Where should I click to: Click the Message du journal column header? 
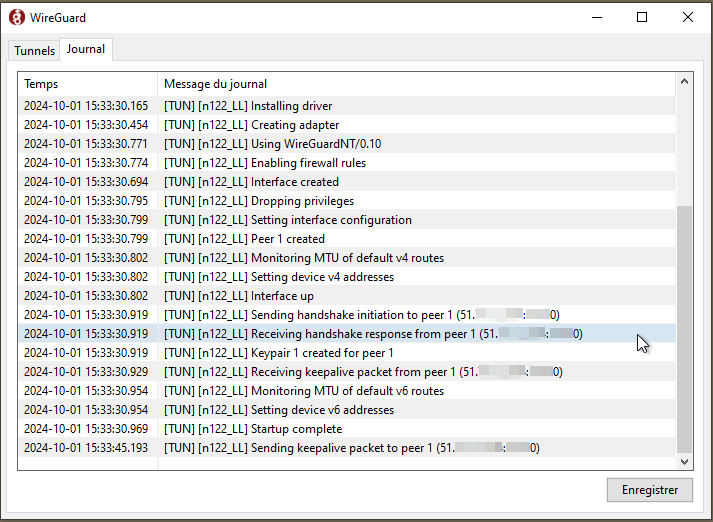(x=400, y=84)
